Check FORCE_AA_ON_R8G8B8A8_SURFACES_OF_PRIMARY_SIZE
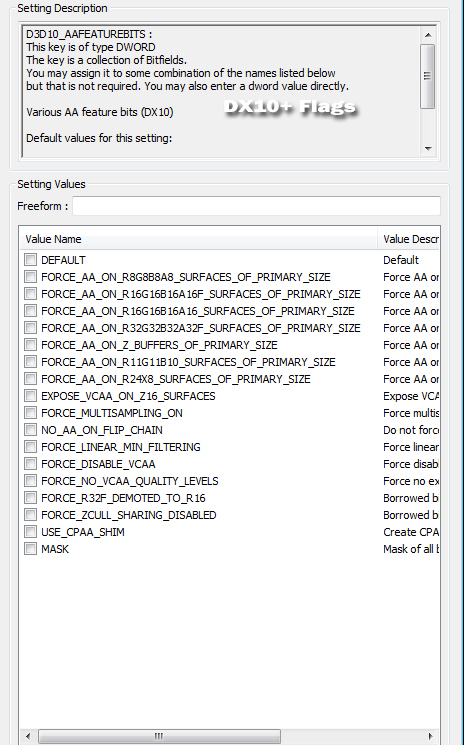The height and width of the screenshot is (745, 464). 30,277
